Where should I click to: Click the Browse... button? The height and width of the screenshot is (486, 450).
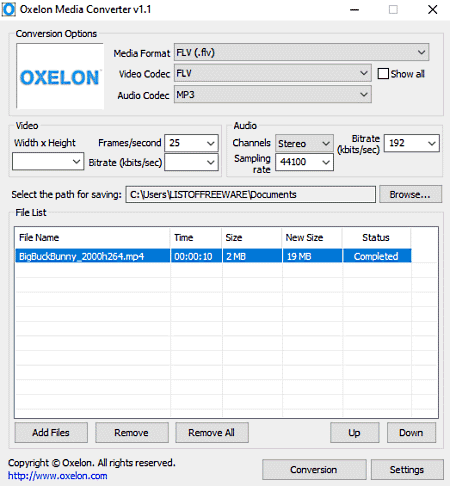410,194
